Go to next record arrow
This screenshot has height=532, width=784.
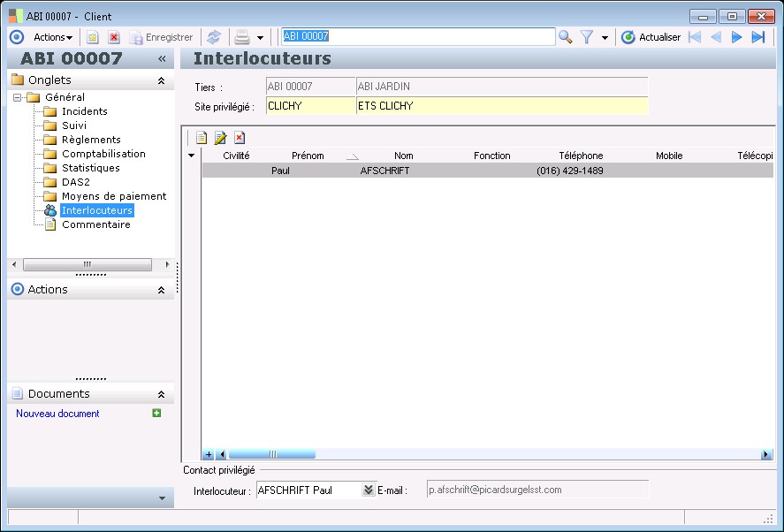[x=736, y=37]
